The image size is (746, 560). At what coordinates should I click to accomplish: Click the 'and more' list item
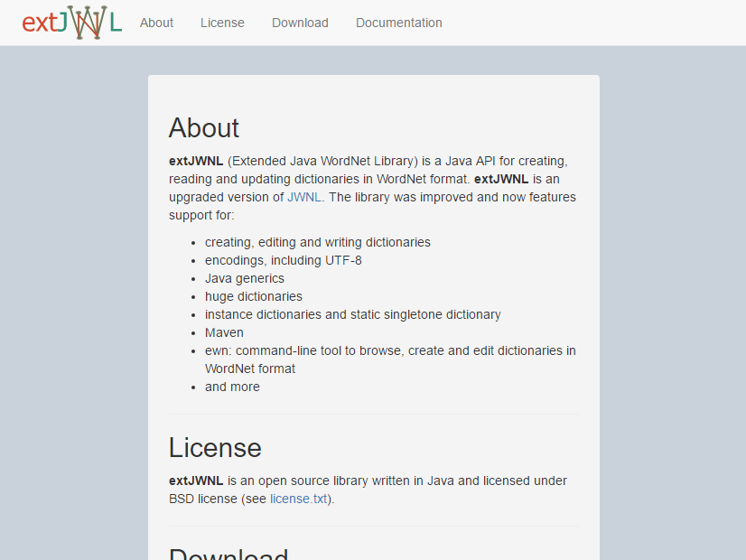point(232,387)
